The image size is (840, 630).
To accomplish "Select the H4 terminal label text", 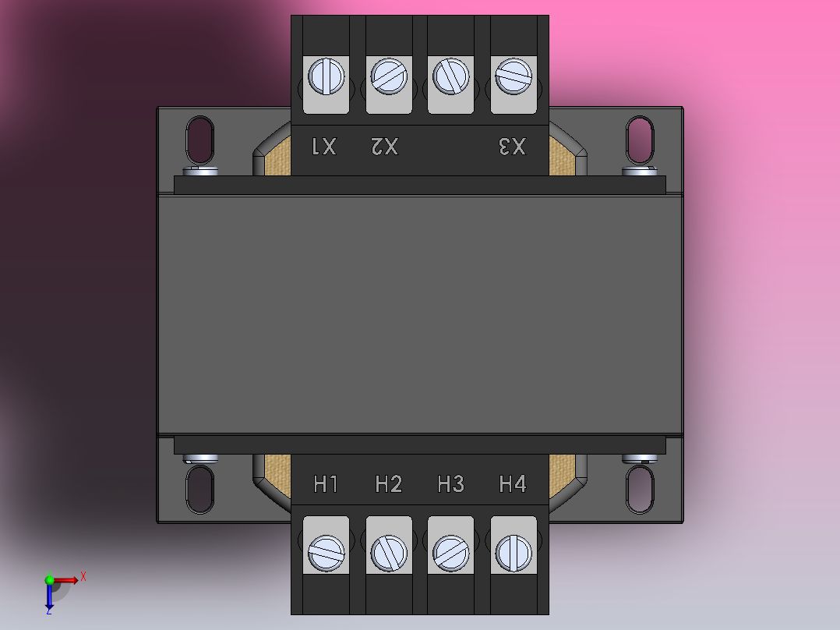I will click(x=513, y=484).
